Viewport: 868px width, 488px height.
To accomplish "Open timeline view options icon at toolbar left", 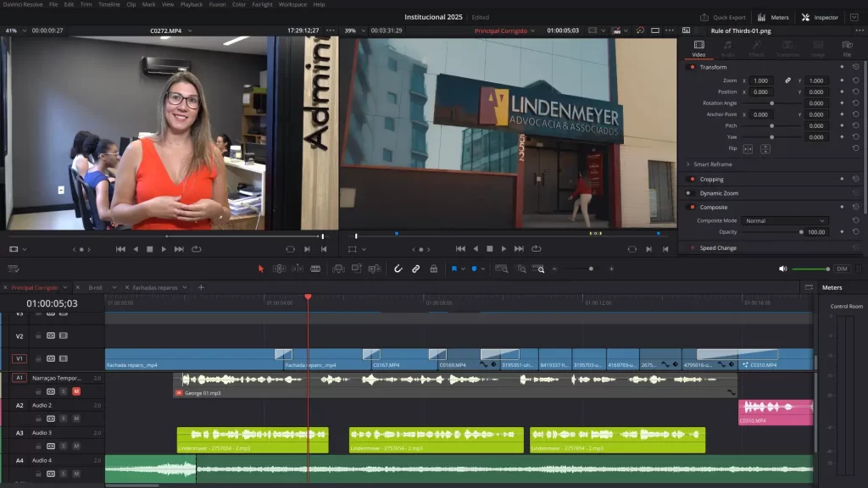I will pyautogui.click(x=14, y=269).
